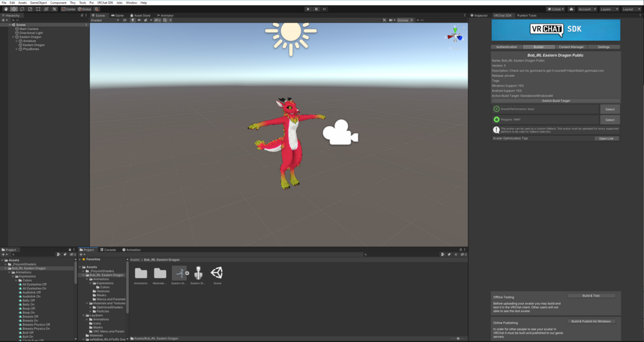The image size is (644, 342).
Task: Open the GameObject menu
Action: [x=38, y=3]
